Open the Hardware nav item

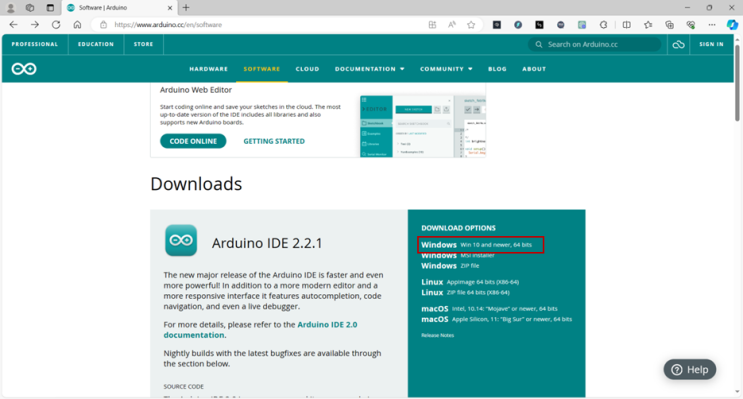(208, 69)
